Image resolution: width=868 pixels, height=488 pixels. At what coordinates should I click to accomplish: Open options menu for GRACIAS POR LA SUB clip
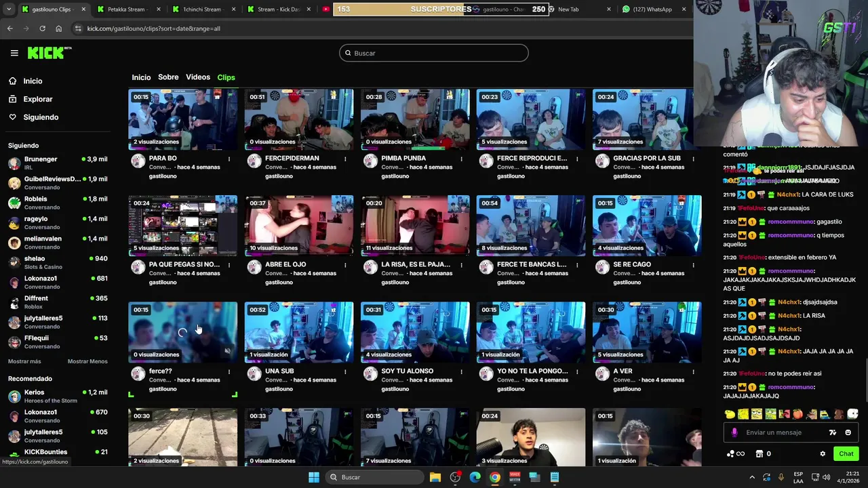(x=693, y=159)
